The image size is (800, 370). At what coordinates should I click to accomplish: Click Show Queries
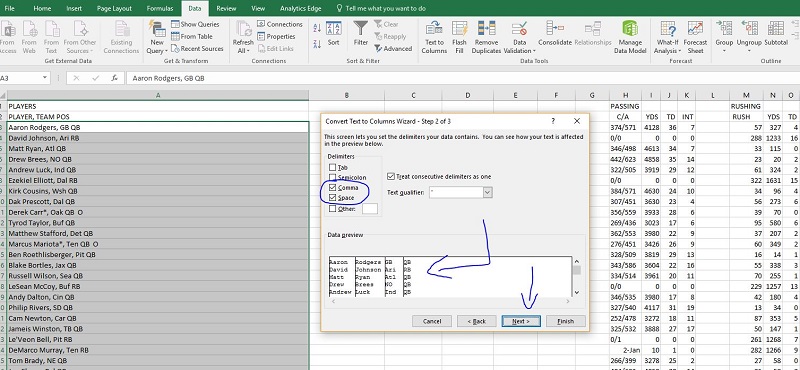click(x=195, y=24)
